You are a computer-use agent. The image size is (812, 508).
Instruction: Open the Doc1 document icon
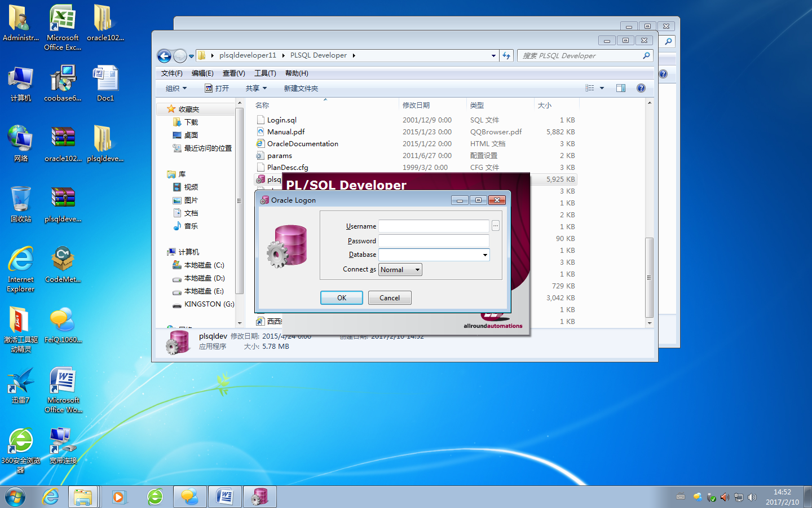point(105,84)
